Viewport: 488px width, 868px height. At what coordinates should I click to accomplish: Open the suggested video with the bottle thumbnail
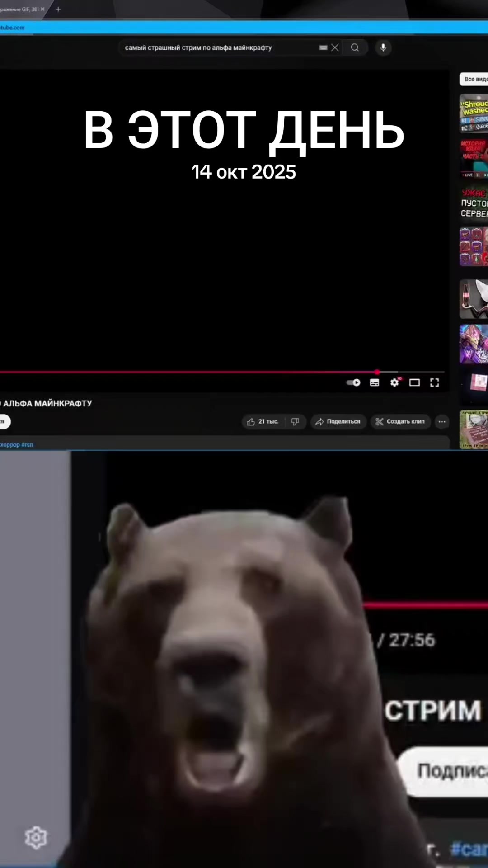[x=474, y=299]
